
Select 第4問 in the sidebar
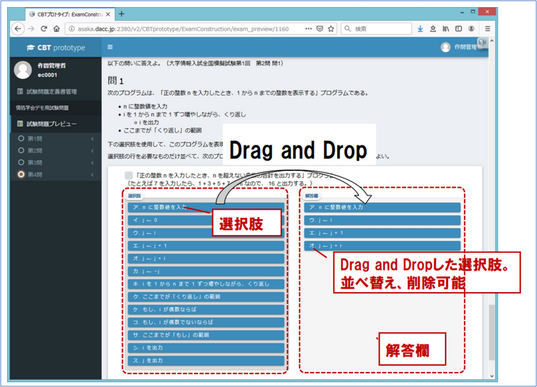pos(35,175)
